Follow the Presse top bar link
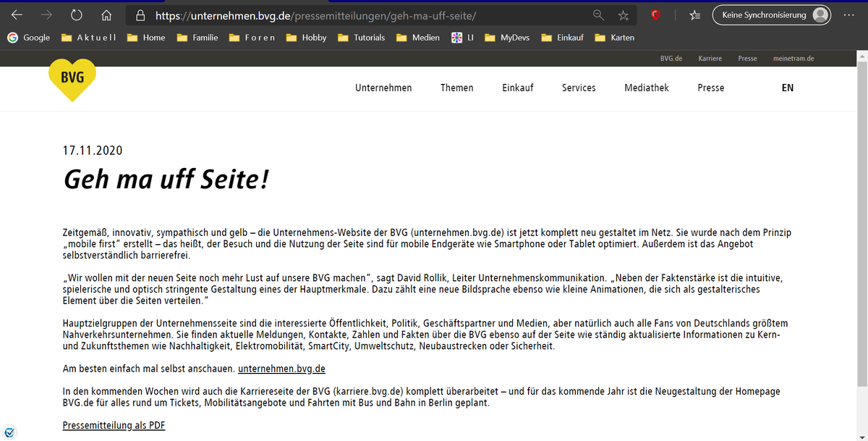 coord(747,58)
